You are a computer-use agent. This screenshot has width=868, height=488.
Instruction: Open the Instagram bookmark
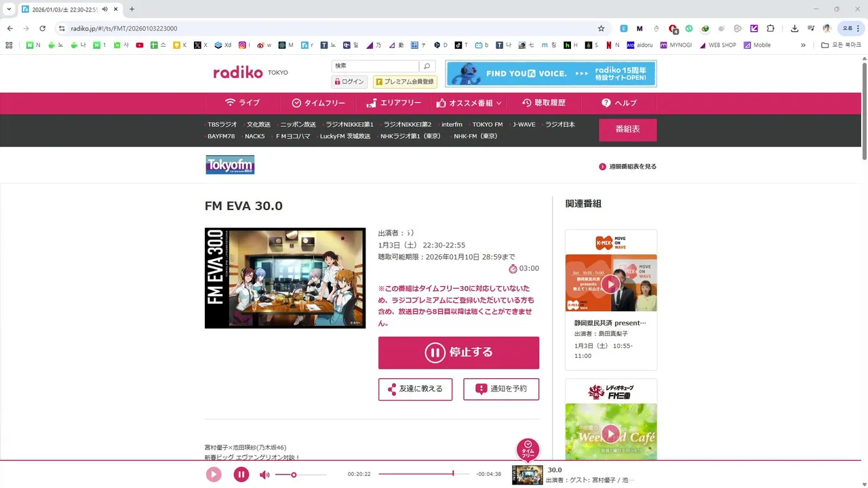[x=244, y=45]
